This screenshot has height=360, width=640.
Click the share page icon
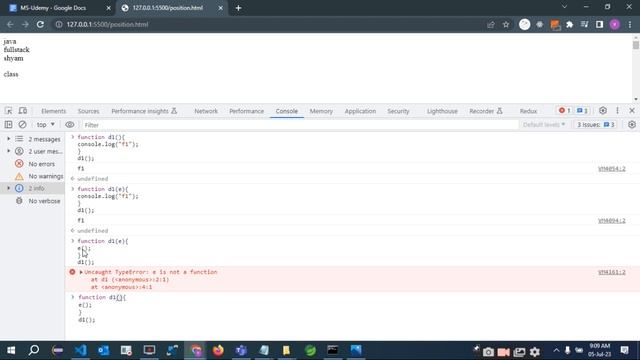(x=491, y=24)
